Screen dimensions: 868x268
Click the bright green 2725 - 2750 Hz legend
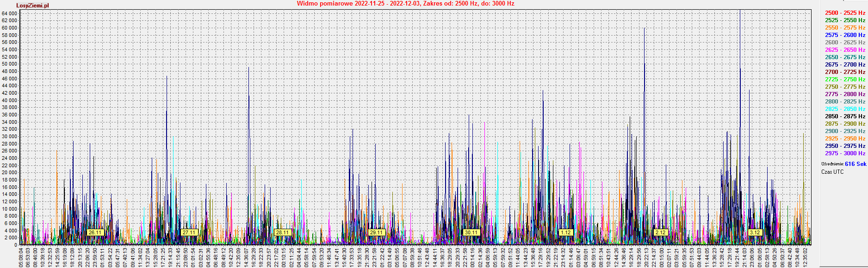coord(845,79)
